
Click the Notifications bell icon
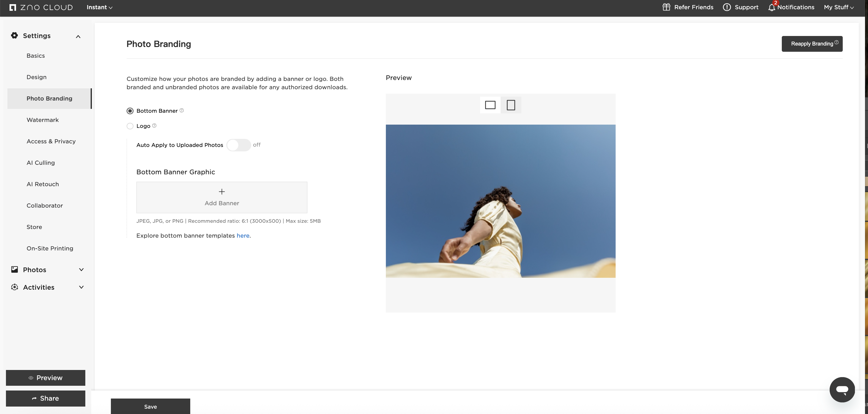click(772, 7)
